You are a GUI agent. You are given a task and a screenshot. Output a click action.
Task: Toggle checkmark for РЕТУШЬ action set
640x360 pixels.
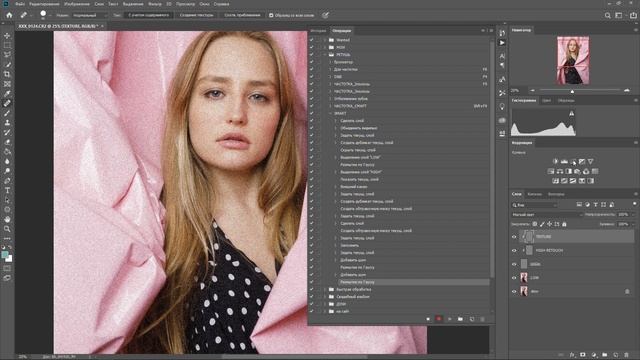click(311, 54)
